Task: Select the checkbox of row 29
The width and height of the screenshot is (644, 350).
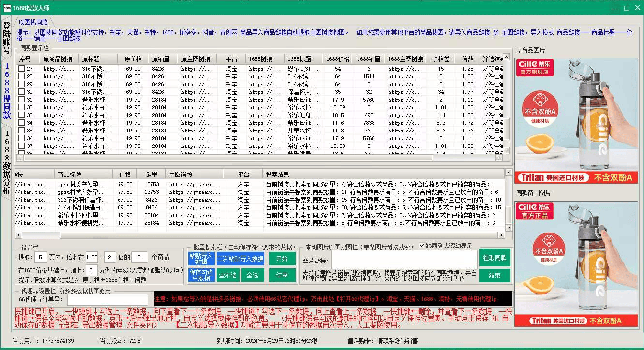Action: [x=21, y=84]
